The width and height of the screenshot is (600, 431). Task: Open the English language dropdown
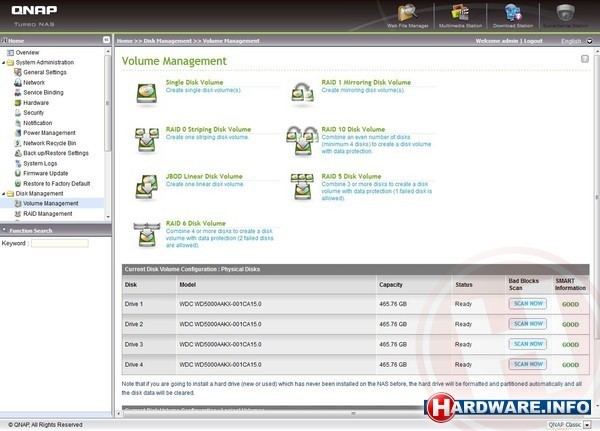589,41
